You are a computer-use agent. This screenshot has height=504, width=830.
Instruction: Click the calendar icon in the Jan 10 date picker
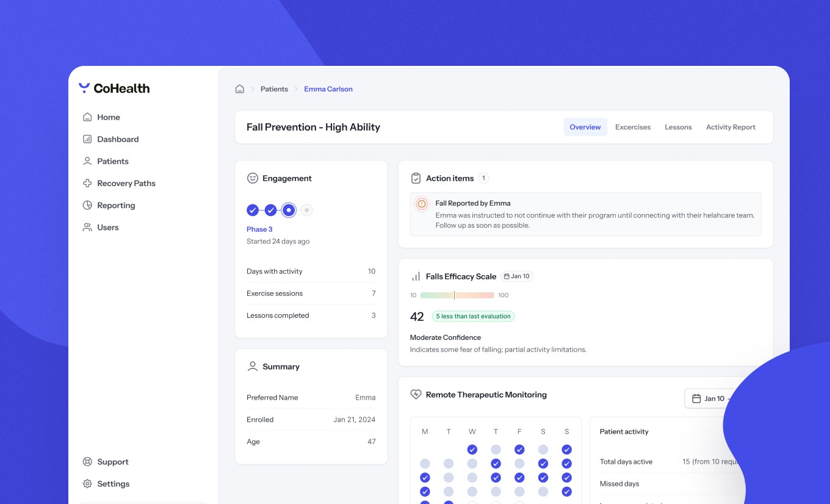point(696,398)
